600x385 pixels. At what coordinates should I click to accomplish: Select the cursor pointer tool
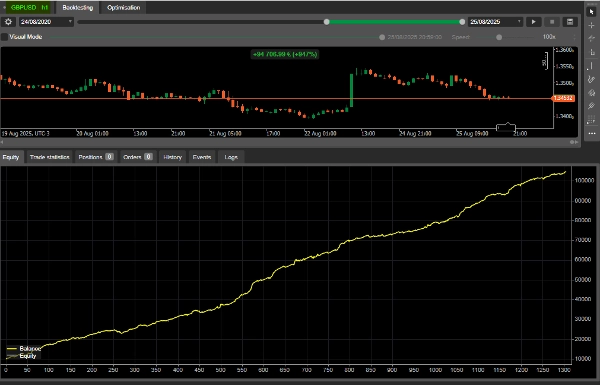592,12
